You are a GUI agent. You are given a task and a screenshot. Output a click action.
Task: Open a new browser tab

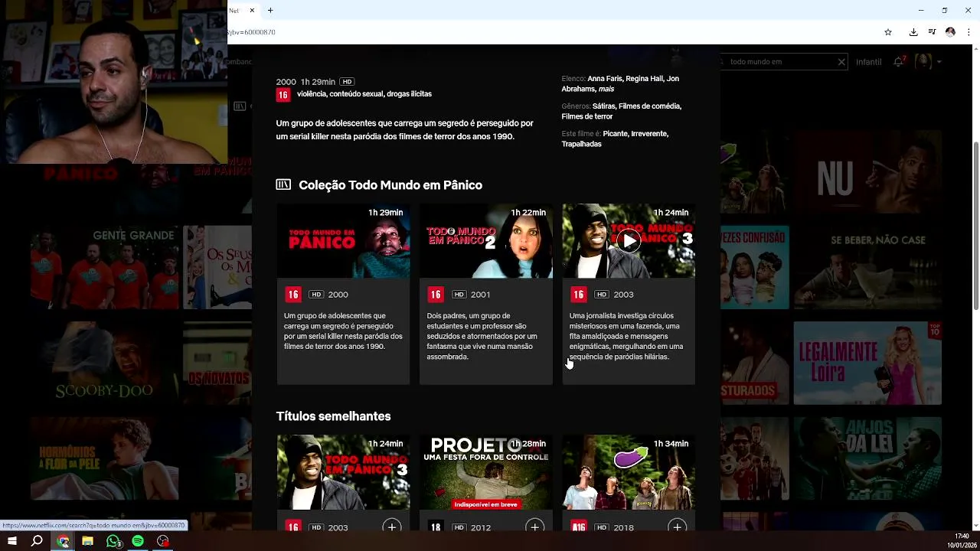point(270,11)
